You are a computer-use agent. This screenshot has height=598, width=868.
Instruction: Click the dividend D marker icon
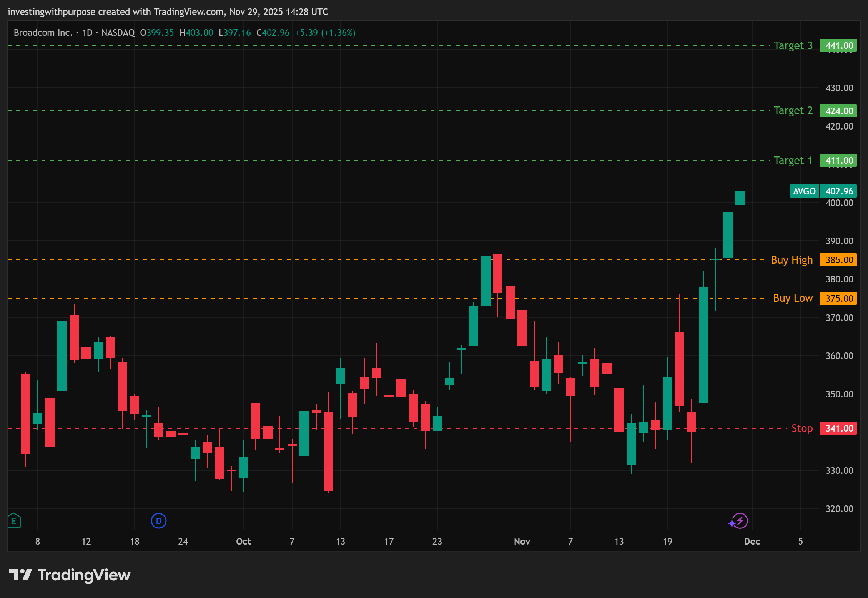pyautogui.click(x=158, y=521)
